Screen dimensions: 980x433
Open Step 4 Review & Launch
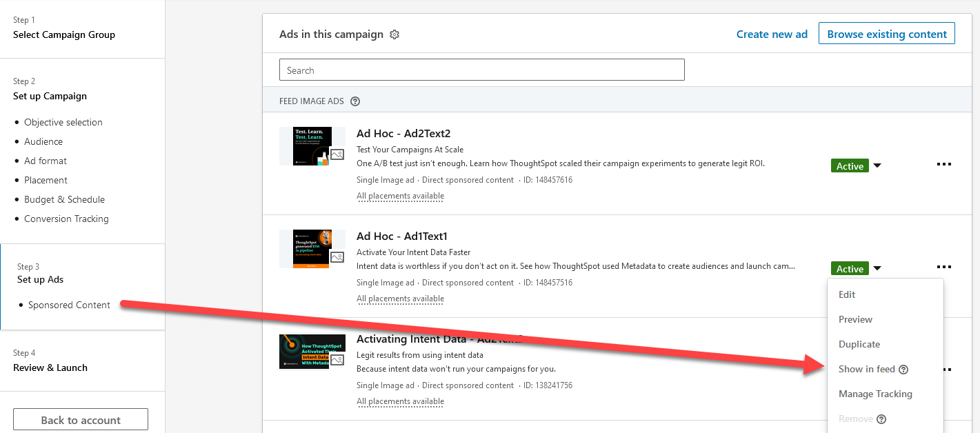point(50,367)
